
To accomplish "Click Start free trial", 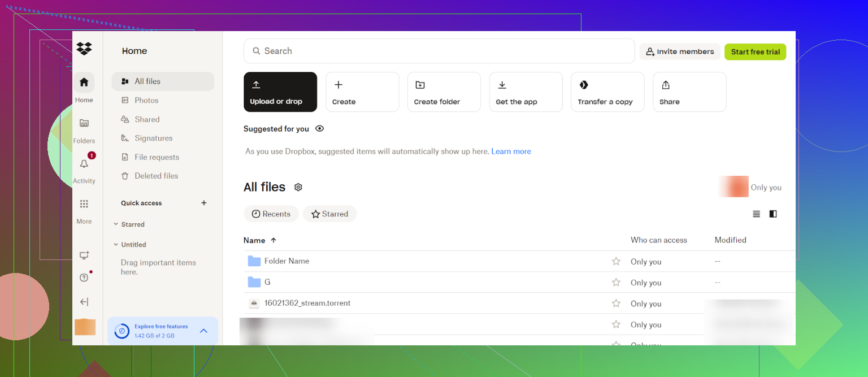I will click(756, 51).
